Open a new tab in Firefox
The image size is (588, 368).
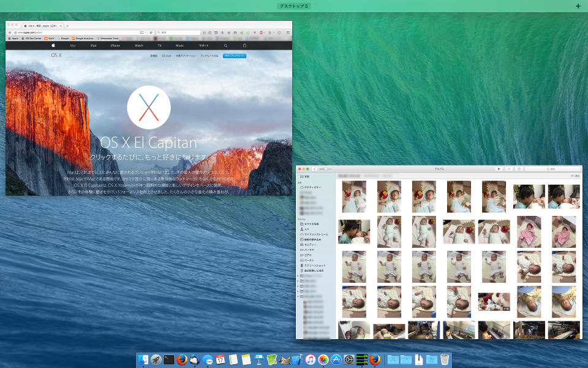coord(67,26)
